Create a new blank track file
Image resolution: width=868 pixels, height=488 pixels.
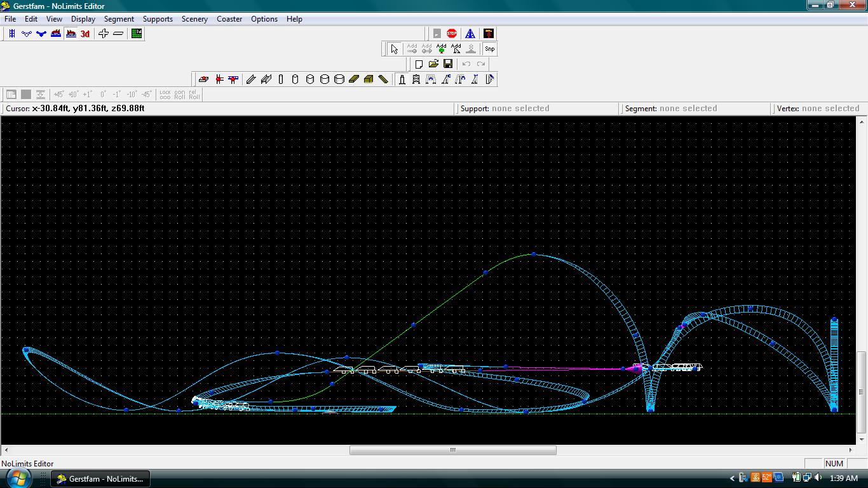(419, 64)
